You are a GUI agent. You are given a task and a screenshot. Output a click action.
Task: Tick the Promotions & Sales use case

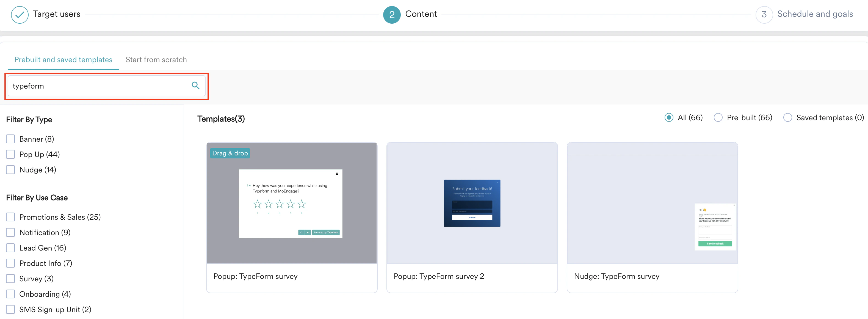10,217
